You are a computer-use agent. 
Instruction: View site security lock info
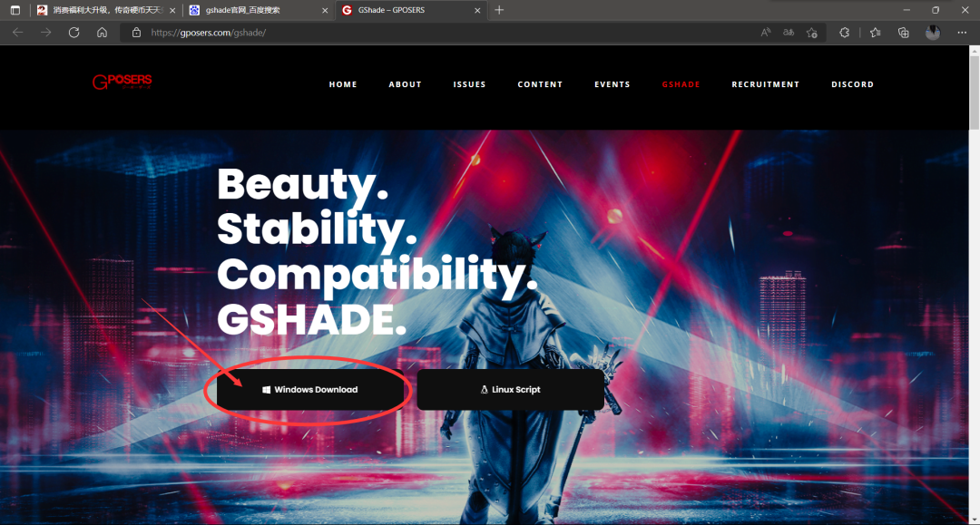[136, 33]
